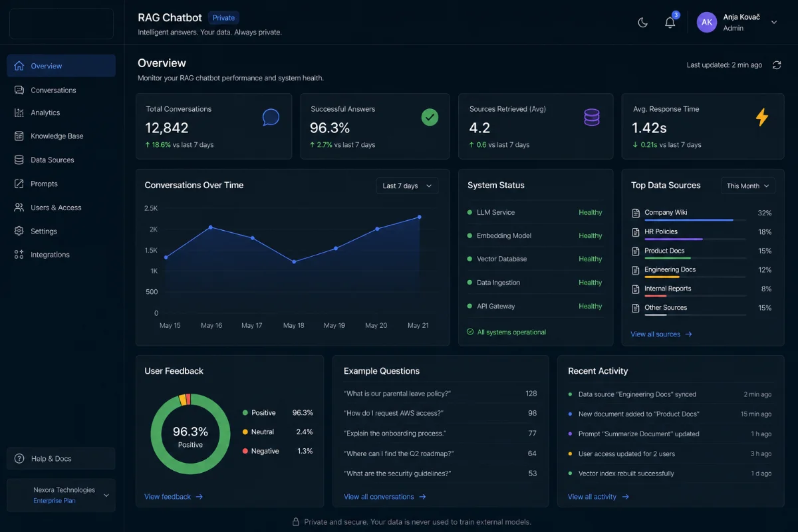Click the Overview home icon in sidebar
Screen dimensions: 798x532
19,66
